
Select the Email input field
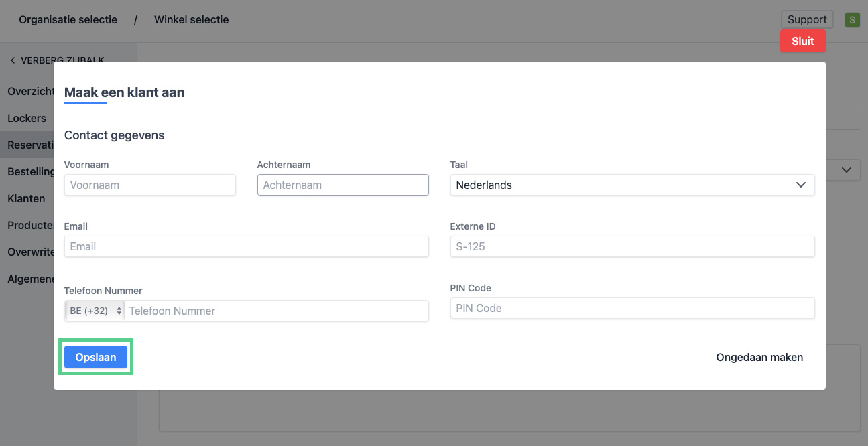tap(246, 246)
